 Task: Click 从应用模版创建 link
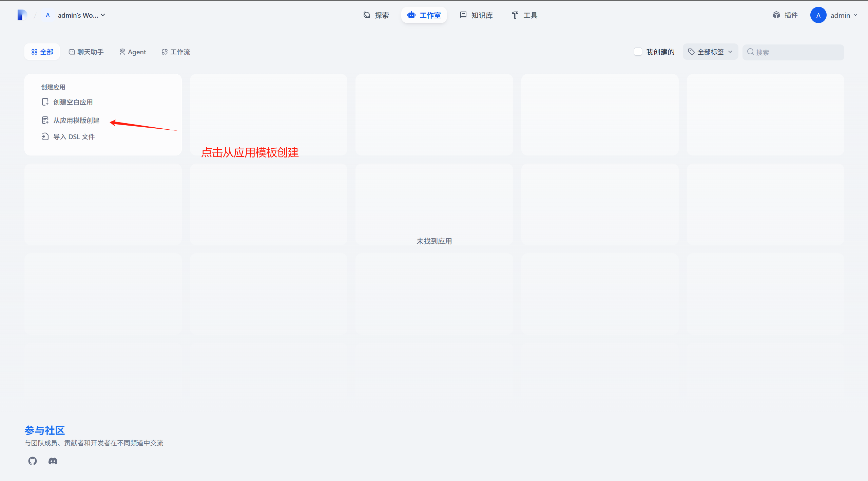coord(76,120)
